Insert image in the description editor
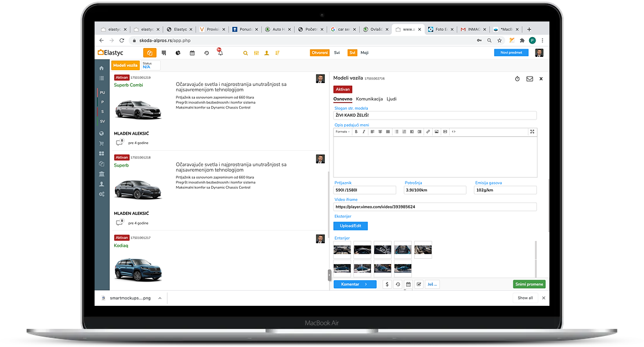 (437, 132)
